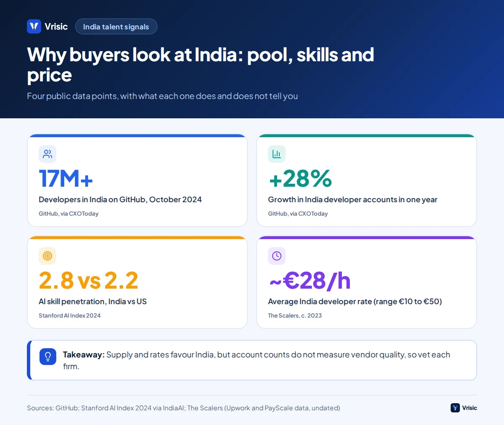Viewport: 504px width, 425px height.
Task: Click GitHub, via CXOToday under 17M+ card
Action: 68,214
